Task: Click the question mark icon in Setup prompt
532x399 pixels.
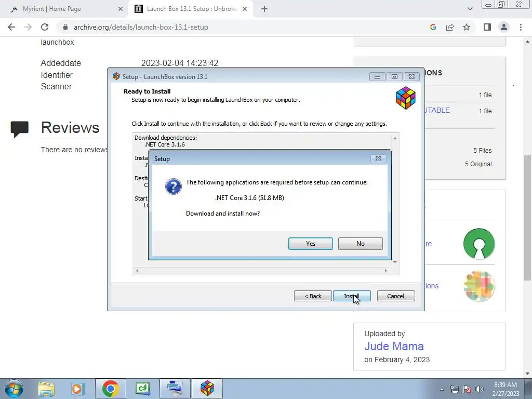Action: click(x=174, y=187)
